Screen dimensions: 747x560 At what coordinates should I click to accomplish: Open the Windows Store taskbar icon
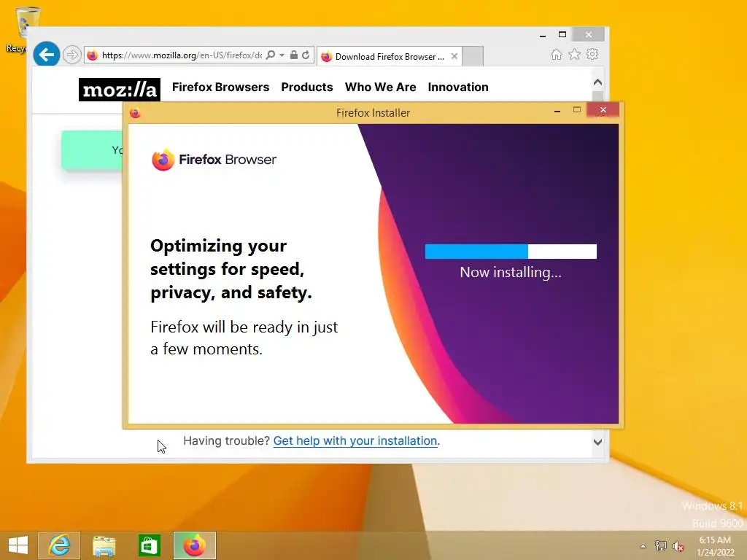tap(149, 545)
